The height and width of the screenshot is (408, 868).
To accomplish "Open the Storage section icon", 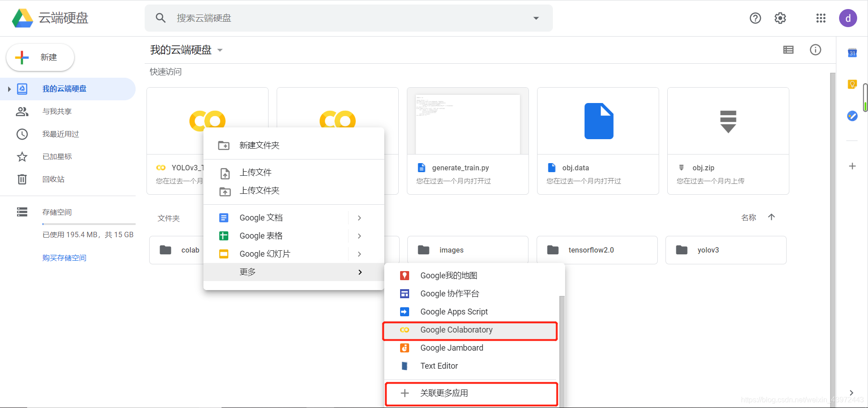I will 22,212.
